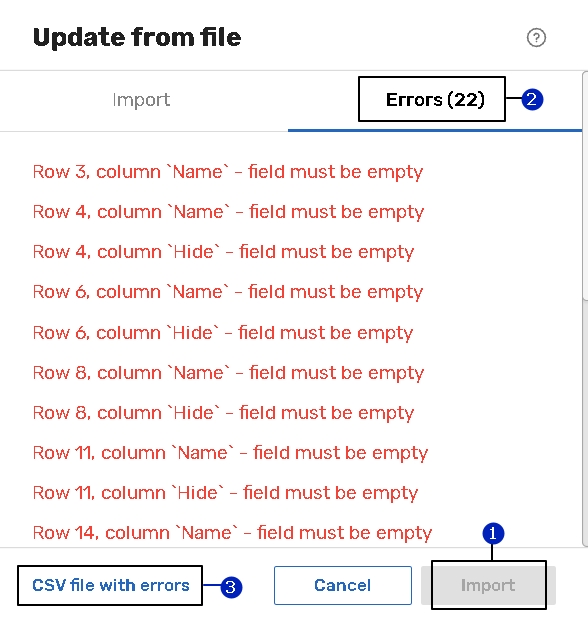Select the Row 3 Name column error
Viewport: 588px width, 619px height.
[x=228, y=172]
